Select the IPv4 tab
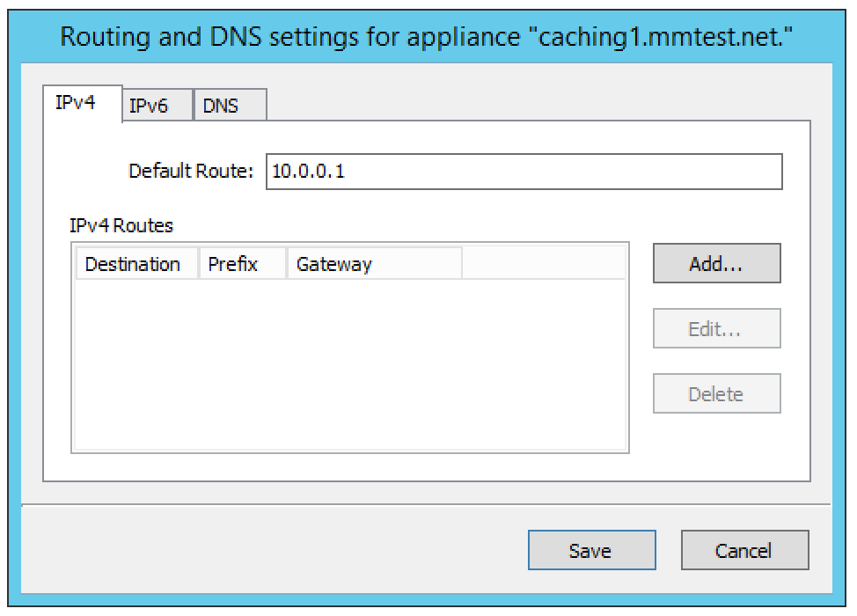Viewport: 857px width, 616px height. pyautogui.click(x=83, y=103)
